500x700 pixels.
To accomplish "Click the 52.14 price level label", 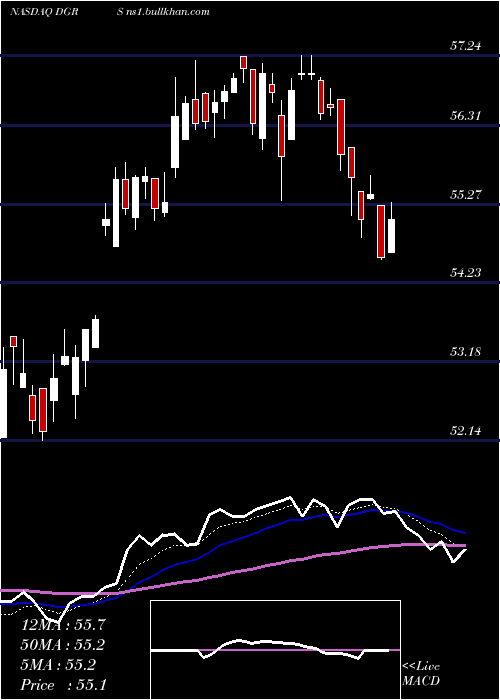I will [466, 431].
